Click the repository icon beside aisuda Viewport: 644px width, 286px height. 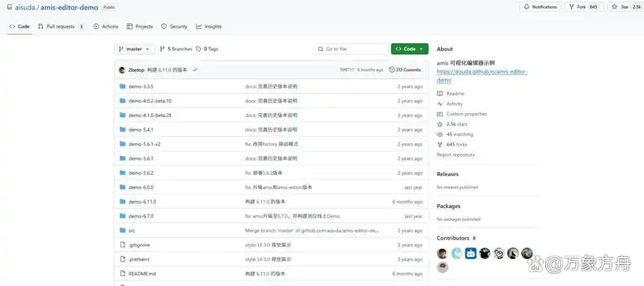(x=9, y=7)
